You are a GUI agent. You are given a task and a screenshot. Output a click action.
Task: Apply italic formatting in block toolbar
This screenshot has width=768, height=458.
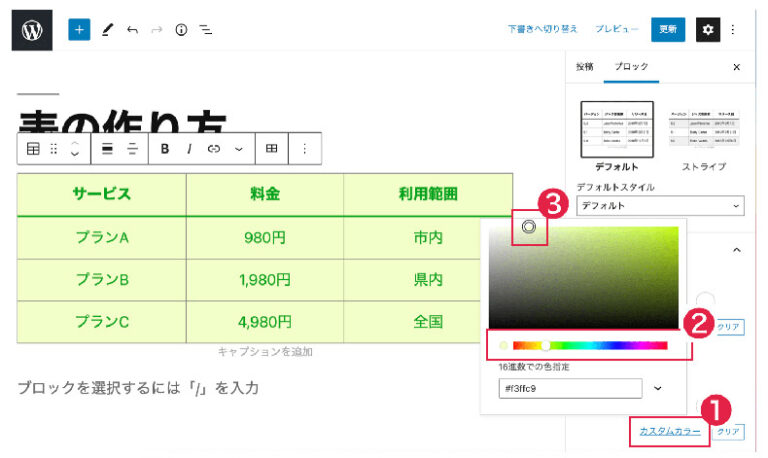click(x=189, y=148)
